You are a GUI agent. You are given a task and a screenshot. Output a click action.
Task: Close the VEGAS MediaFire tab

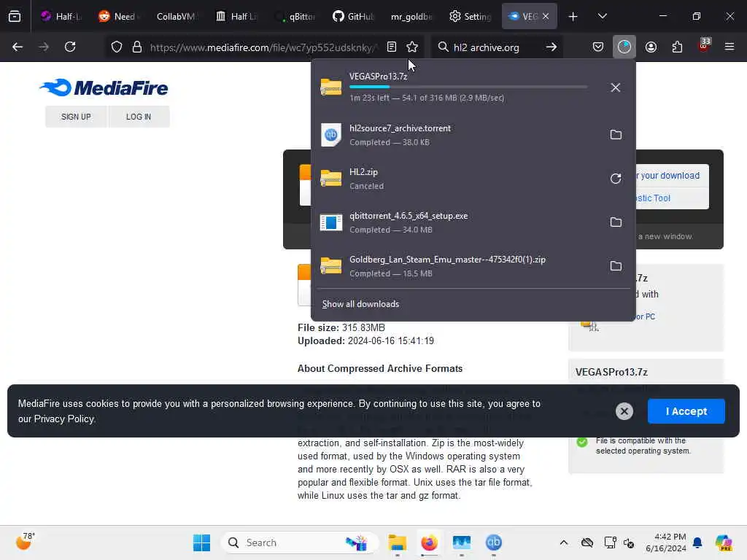tap(546, 16)
